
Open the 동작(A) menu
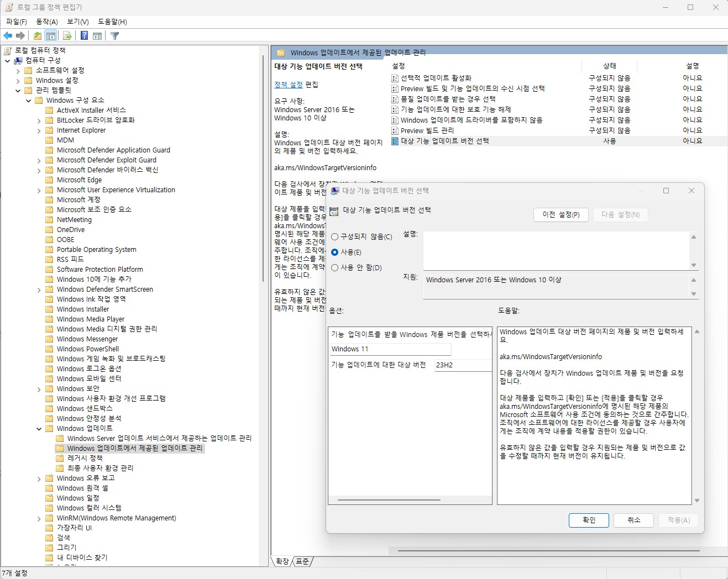(x=46, y=22)
